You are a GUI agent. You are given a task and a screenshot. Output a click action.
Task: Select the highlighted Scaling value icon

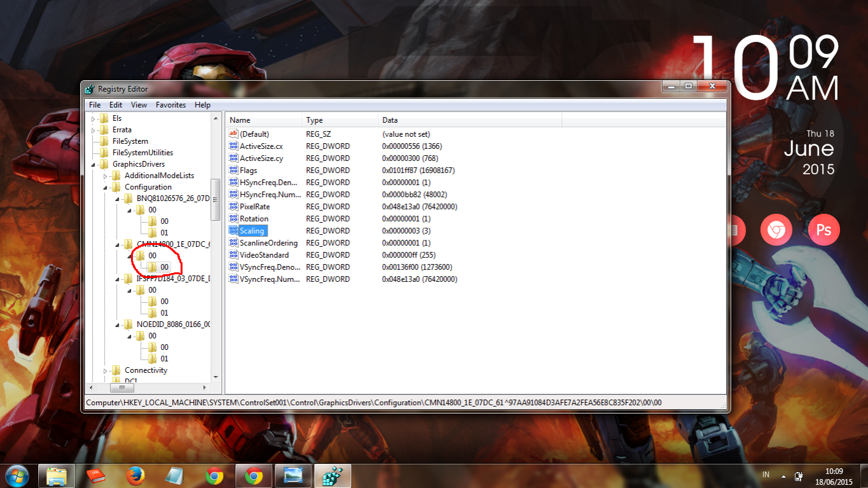tap(233, 231)
